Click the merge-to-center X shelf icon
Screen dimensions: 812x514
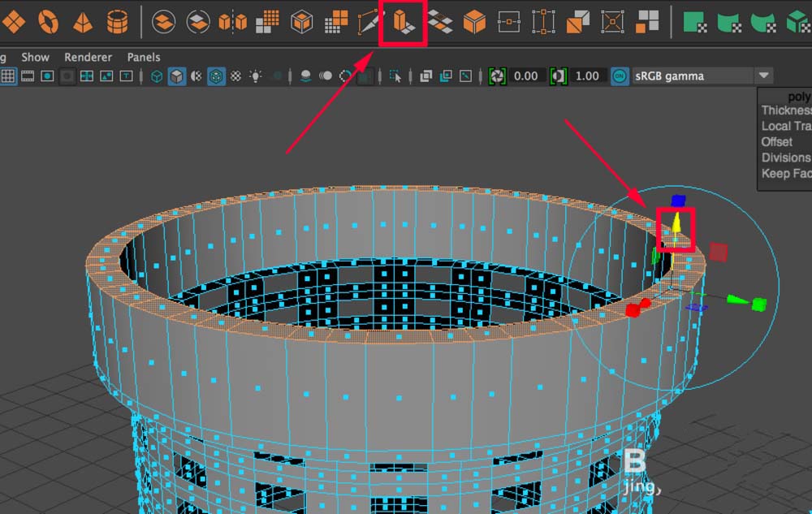coord(612,22)
